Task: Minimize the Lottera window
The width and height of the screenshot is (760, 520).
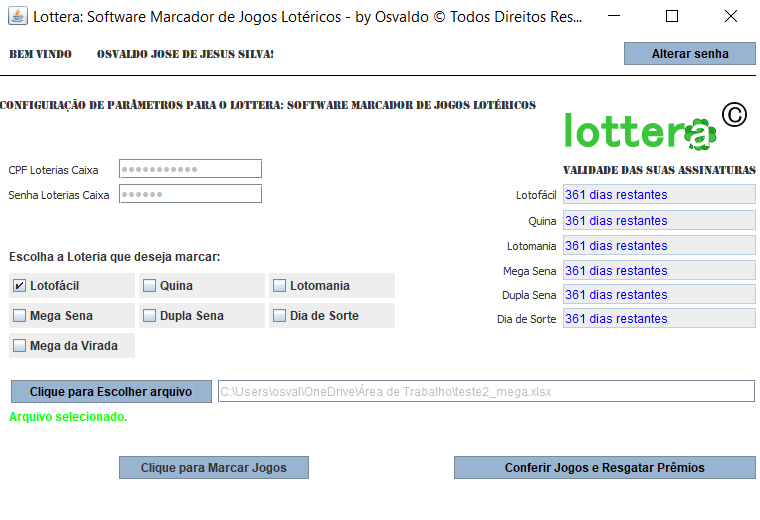Action: click(614, 16)
